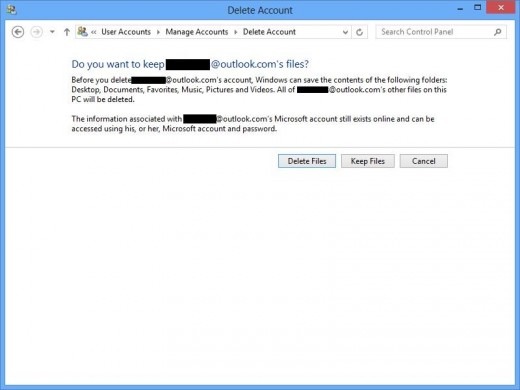Image resolution: width=520 pixels, height=390 pixels.
Task: Go up one level with the Up arrow
Action: tap(67, 32)
